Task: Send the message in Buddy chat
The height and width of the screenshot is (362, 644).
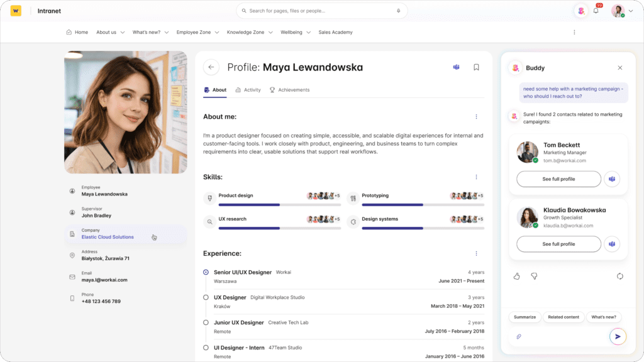Action: (x=618, y=337)
